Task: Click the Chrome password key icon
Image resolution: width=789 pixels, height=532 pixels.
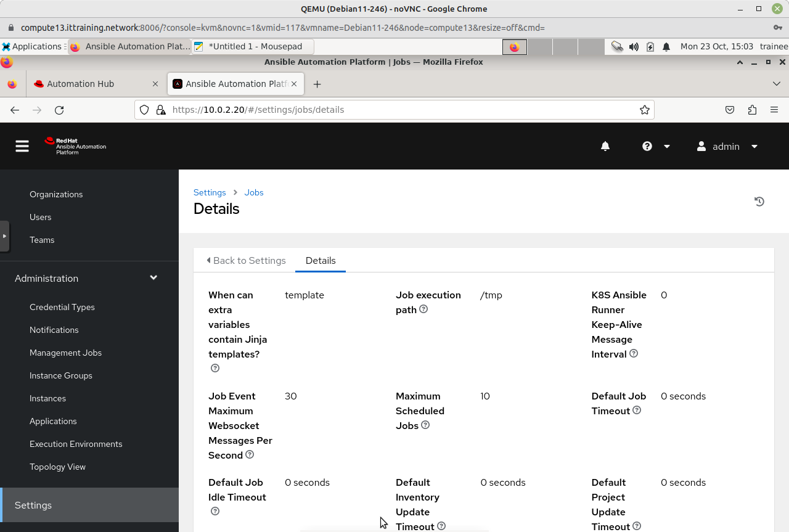Action: 778,28
